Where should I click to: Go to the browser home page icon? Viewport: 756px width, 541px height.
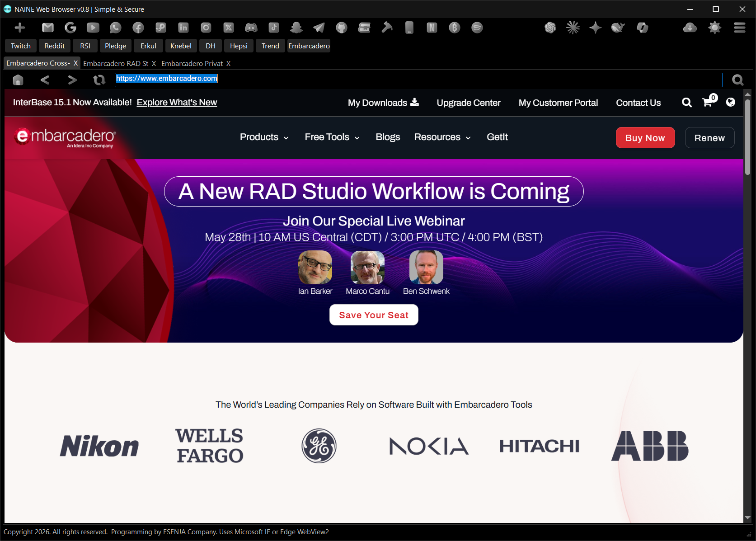pyautogui.click(x=18, y=80)
